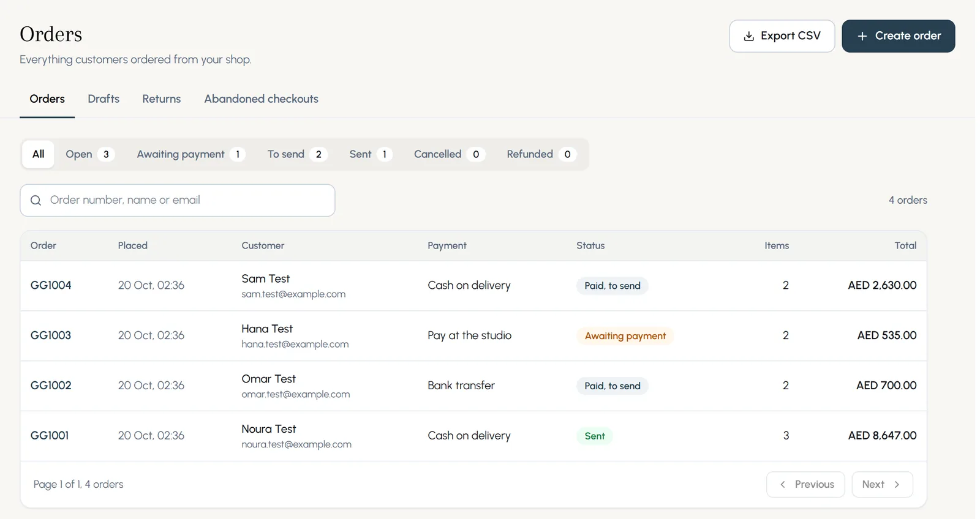Click the plus icon in Create order

[x=862, y=36]
